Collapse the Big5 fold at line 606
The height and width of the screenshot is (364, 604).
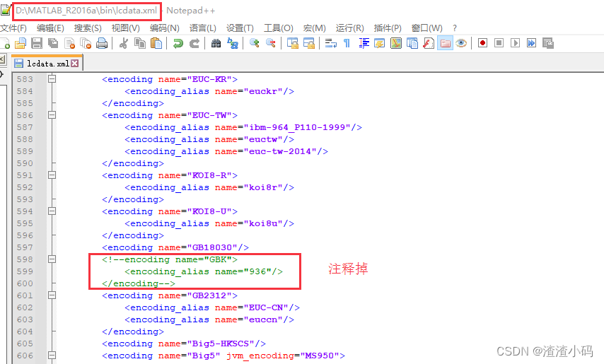pos(52,356)
